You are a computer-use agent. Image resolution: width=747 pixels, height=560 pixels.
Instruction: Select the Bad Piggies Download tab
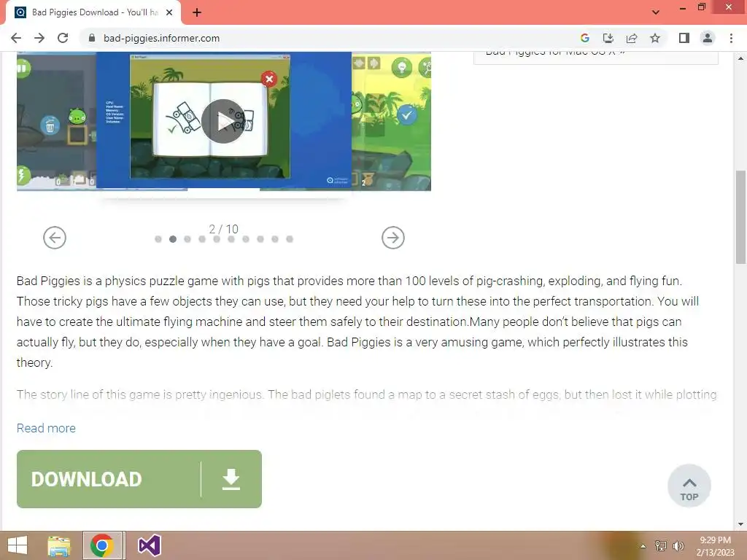[94, 12]
